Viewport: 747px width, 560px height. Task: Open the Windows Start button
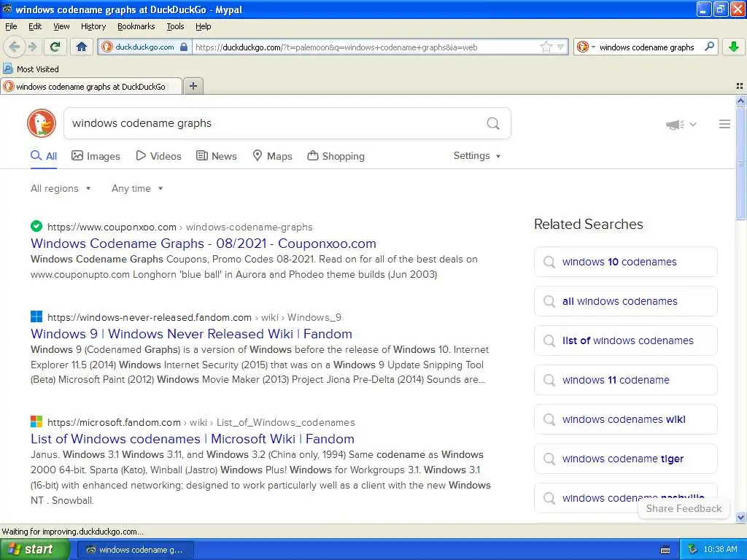35,550
